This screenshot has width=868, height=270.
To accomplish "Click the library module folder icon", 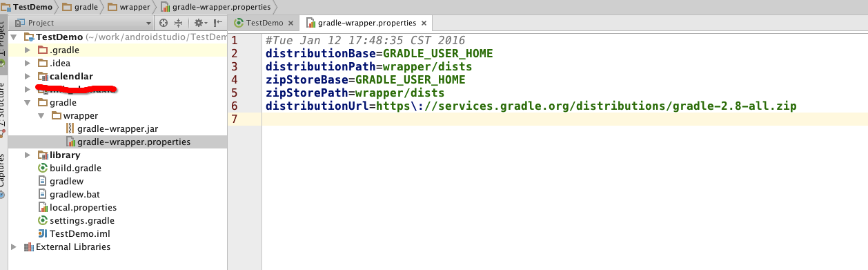I will 42,155.
